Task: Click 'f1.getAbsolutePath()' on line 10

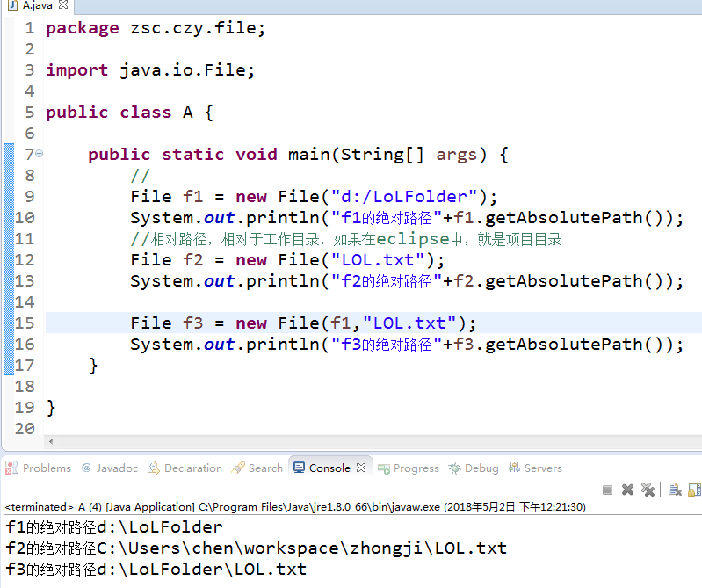Action: pos(559,218)
